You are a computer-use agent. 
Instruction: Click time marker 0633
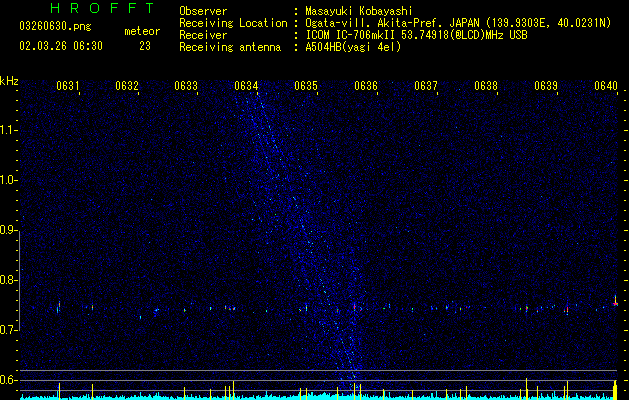186,86
